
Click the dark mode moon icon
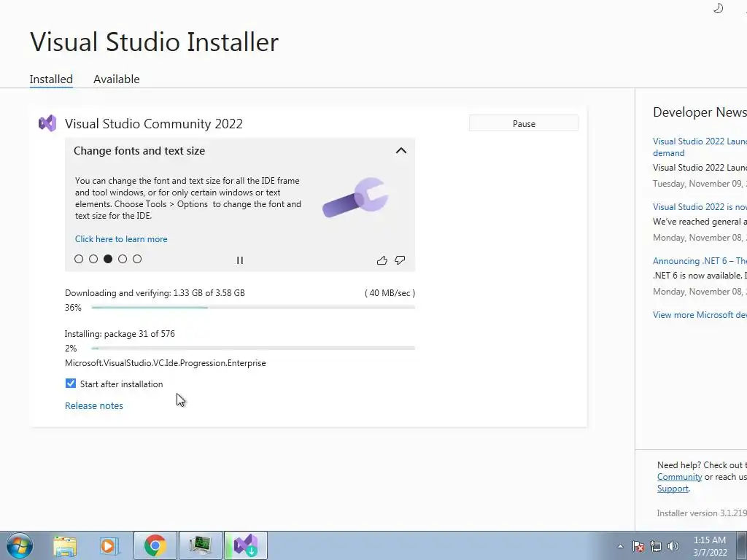click(718, 8)
